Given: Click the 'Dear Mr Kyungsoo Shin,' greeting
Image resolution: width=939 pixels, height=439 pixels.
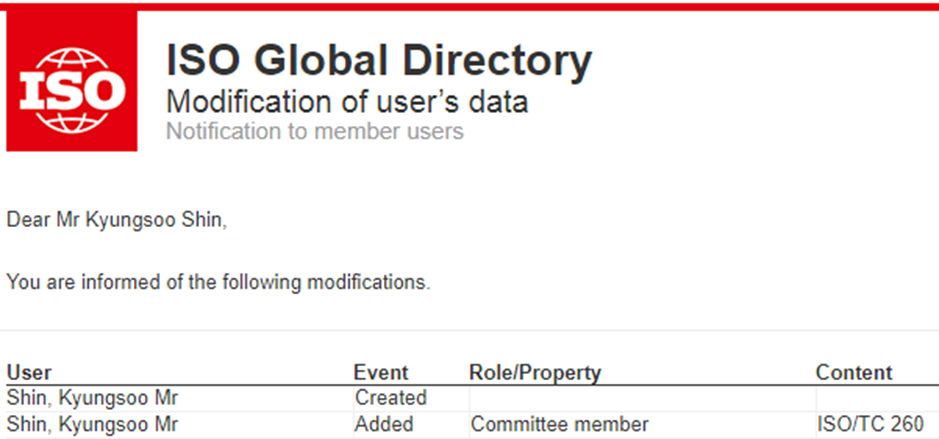Looking at the screenshot, I should coord(117,220).
